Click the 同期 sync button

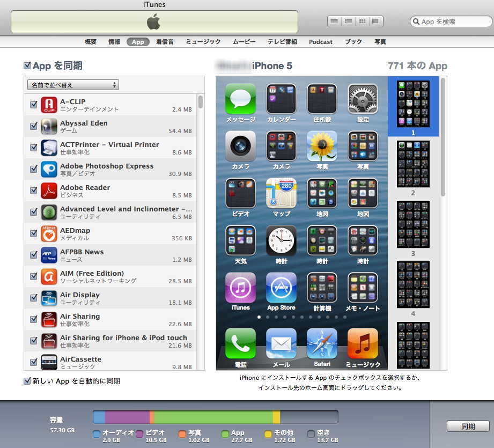[x=468, y=427]
